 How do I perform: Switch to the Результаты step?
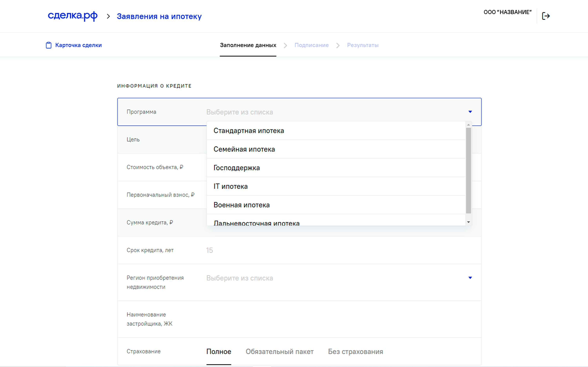pos(363,45)
